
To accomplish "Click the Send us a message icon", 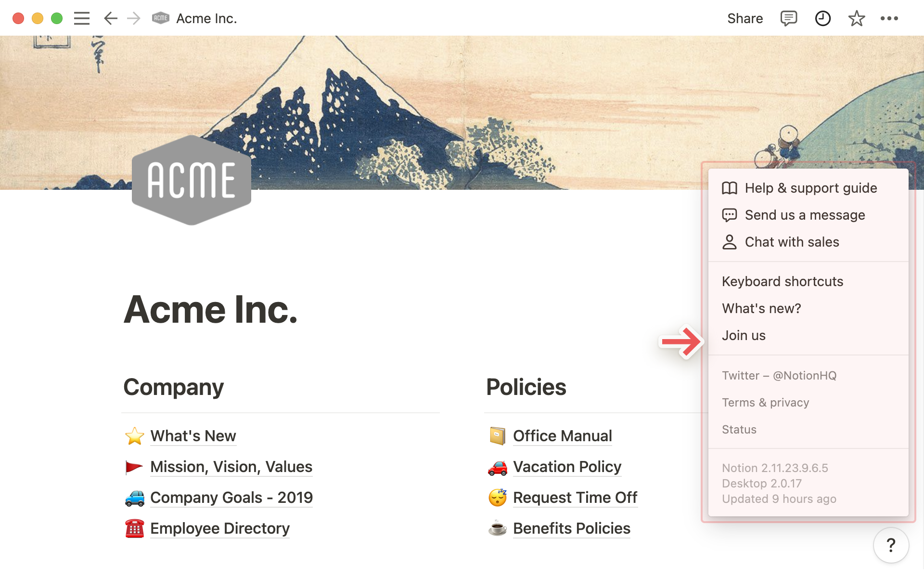I will (x=729, y=214).
